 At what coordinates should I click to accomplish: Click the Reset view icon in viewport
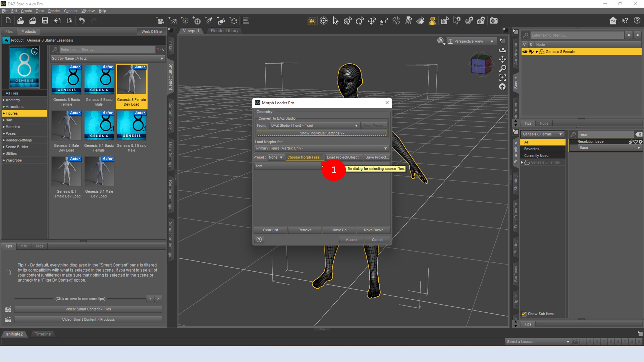point(502,87)
